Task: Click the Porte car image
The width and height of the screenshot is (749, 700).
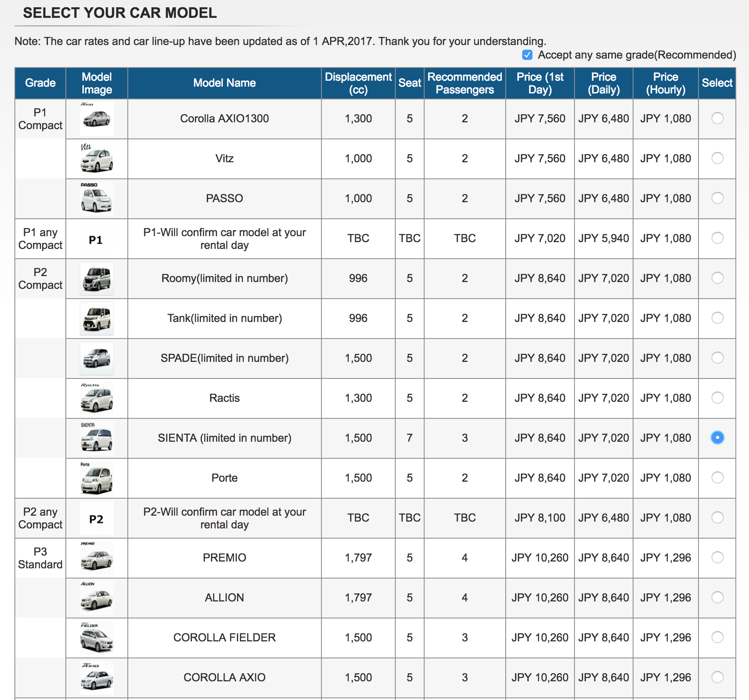Action: (97, 478)
